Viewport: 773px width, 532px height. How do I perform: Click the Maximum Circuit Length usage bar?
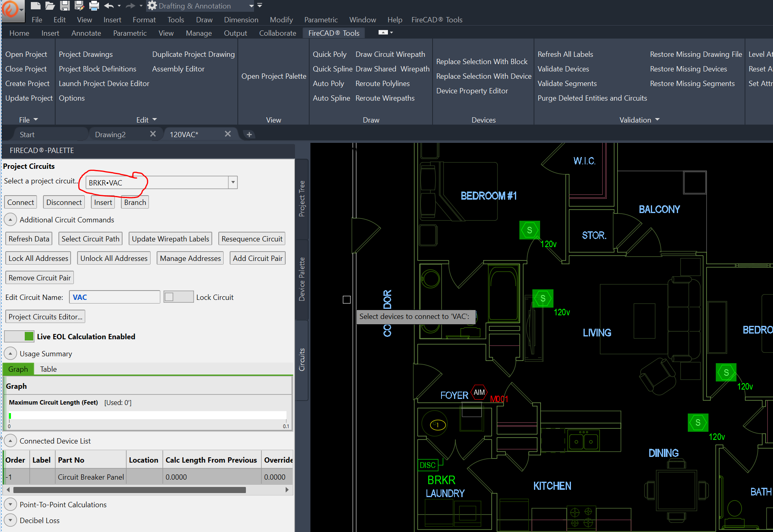coord(148,416)
